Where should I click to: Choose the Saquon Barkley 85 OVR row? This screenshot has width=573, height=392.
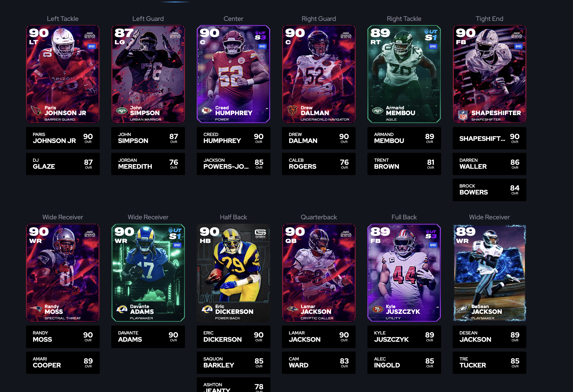click(x=233, y=363)
